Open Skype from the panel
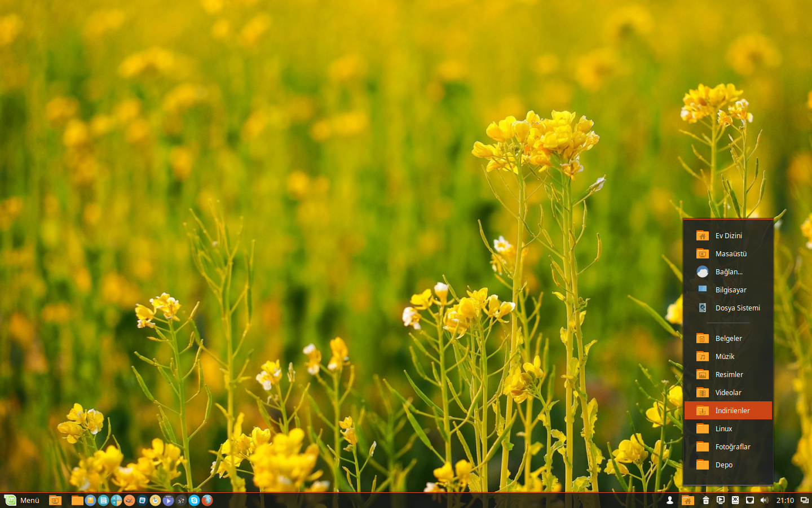Viewport: 812px width, 508px height. [x=194, y=500]
